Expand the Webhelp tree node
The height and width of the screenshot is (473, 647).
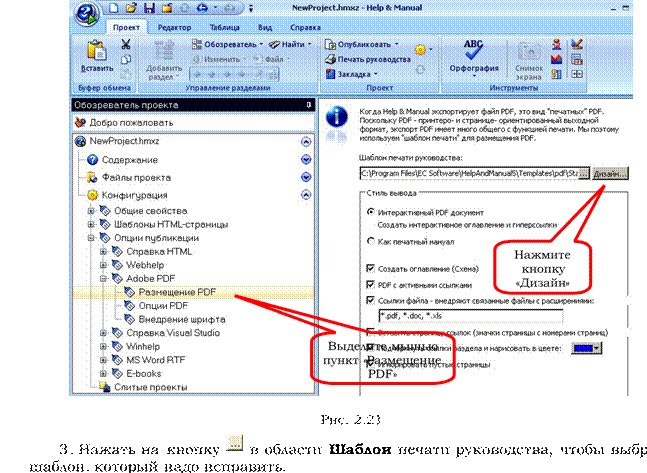click(x=103, y=265)
